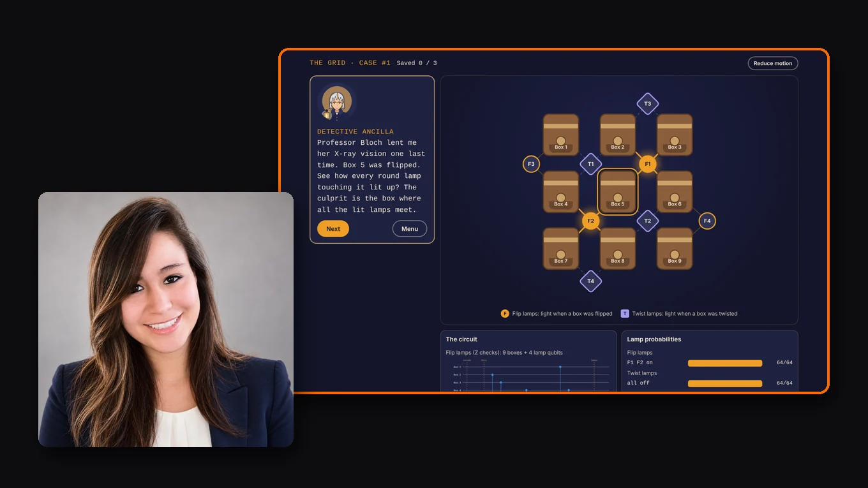Click 'Lamp probabilities' panel heading
The image size is (868, 488).
coord(654,339)
